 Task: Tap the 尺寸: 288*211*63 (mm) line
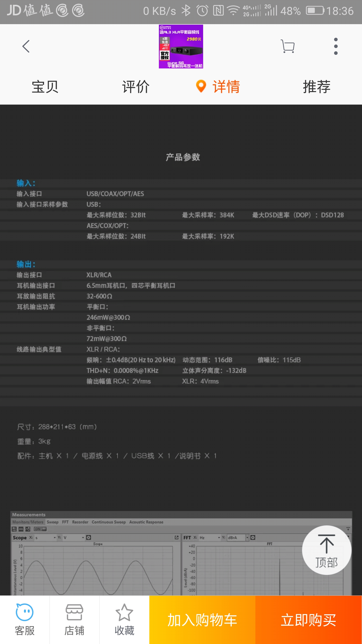pyautogui.click(x=57, y=427)
